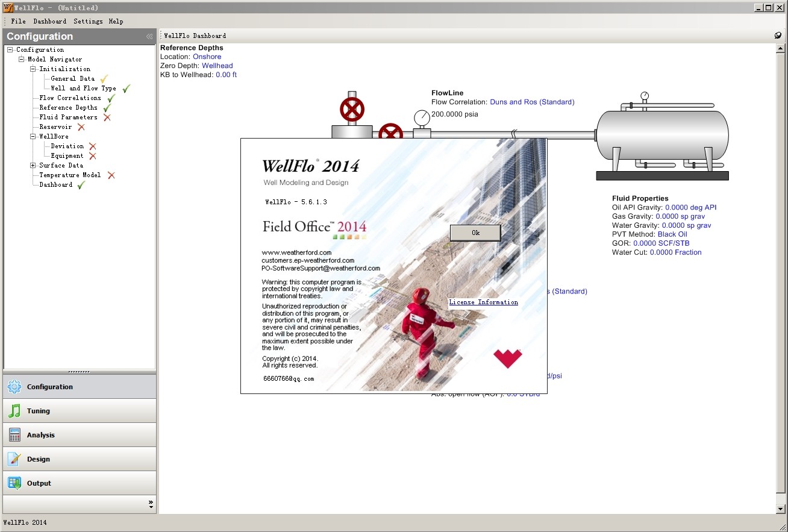Open the Dashboard menu
This screenshot has height=532, width=788.
pyautogui.click(x=50, y=21)
